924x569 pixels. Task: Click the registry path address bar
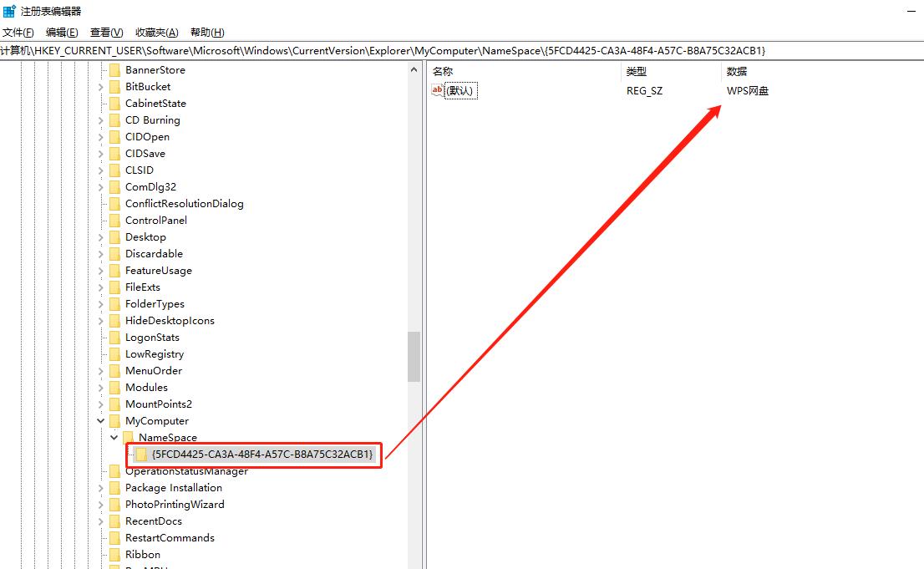pos(334,50)
